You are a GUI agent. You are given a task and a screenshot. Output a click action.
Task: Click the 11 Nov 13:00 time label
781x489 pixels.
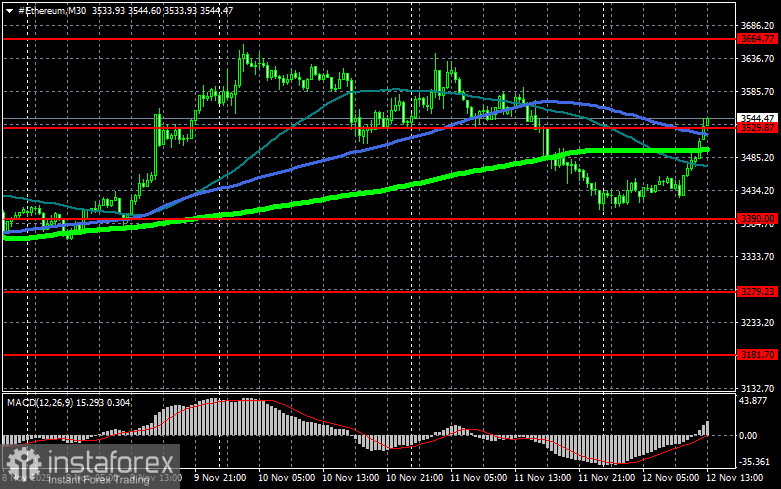pos(542,478)
